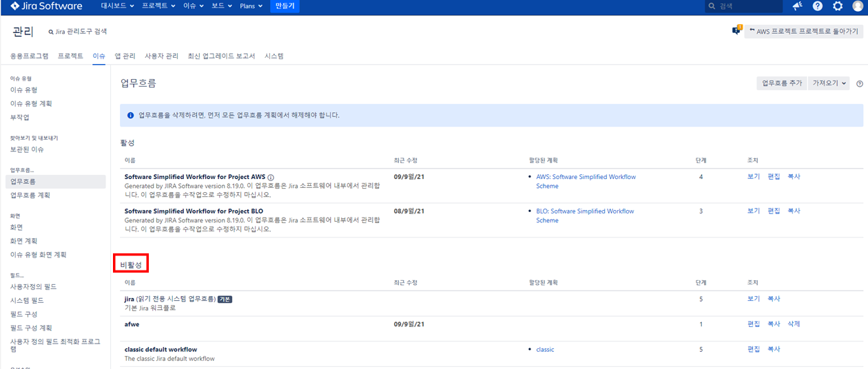Open 사용자 정의 필드 최적화 프로그램 link

pyautogui.click(x=55, y=345)
